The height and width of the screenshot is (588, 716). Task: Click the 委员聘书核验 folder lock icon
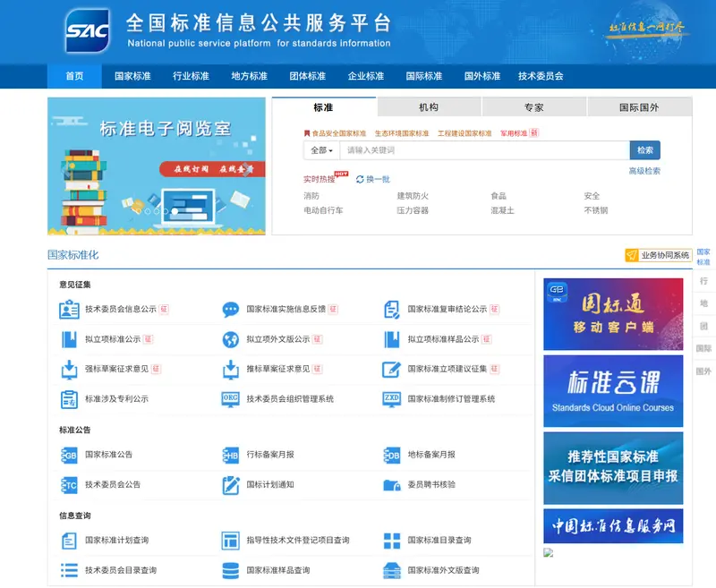(392, 485)
